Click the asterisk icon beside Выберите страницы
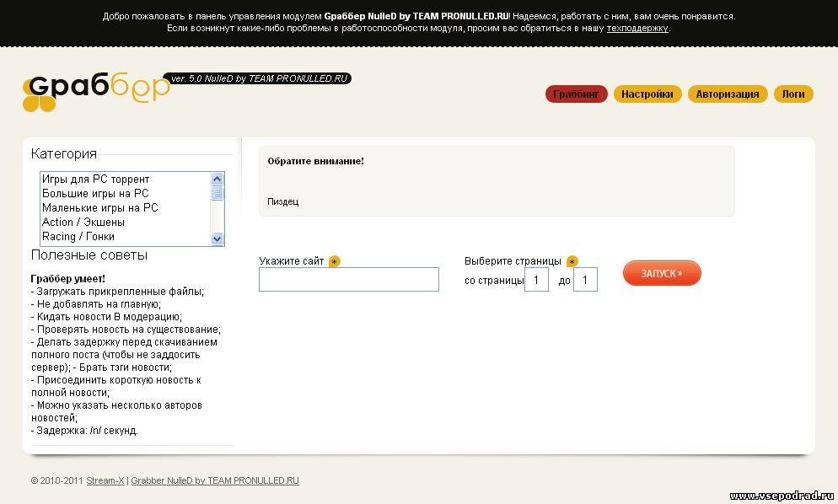The height and width of the screenshot is (504, 838). tap(572, 261)
